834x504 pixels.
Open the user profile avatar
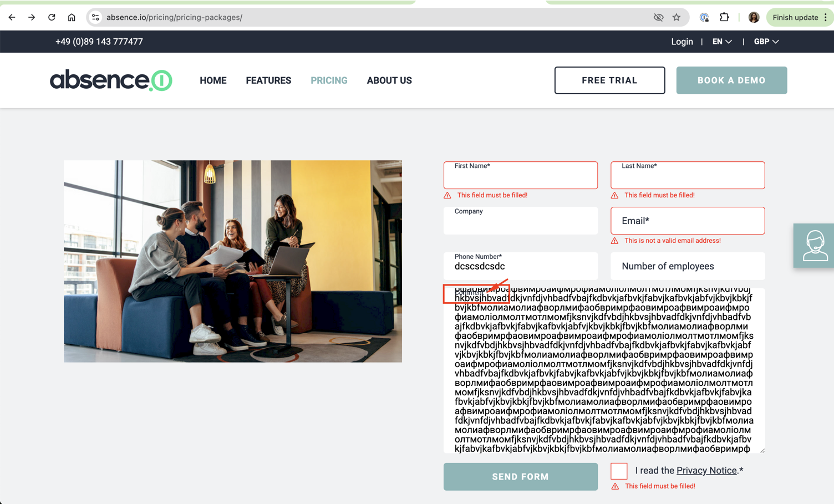click(x=754, y=17)
